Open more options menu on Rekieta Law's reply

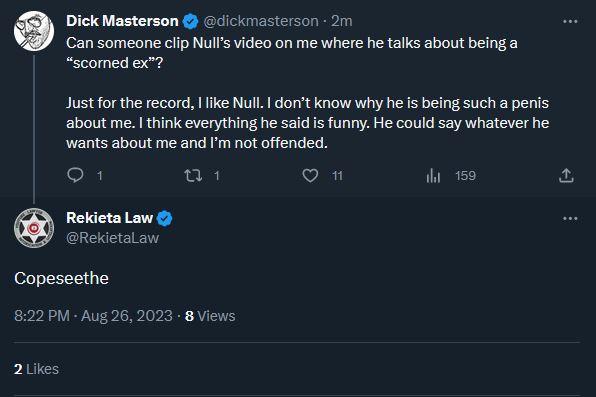[x=570, y=218]
